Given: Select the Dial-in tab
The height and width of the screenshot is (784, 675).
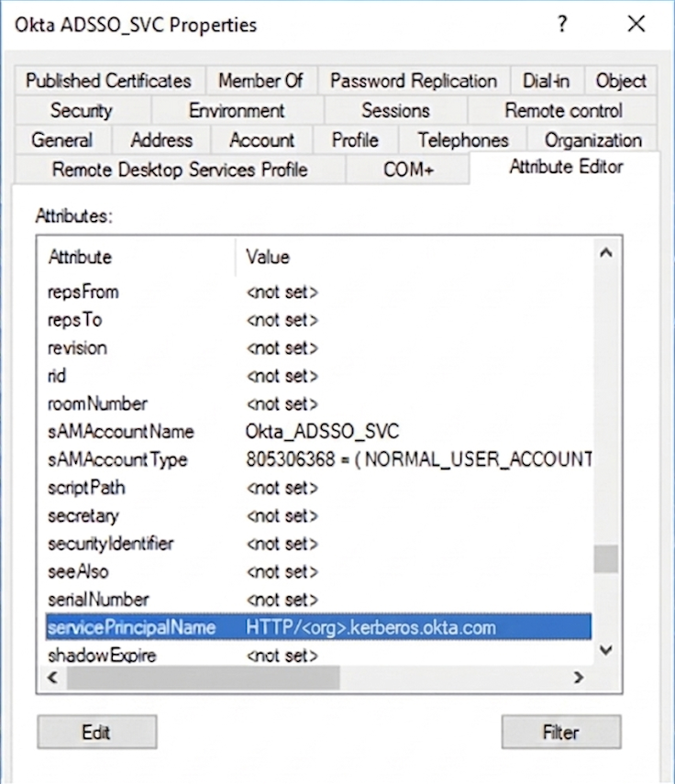Looking at the screenshot, I should click(547, 81).
